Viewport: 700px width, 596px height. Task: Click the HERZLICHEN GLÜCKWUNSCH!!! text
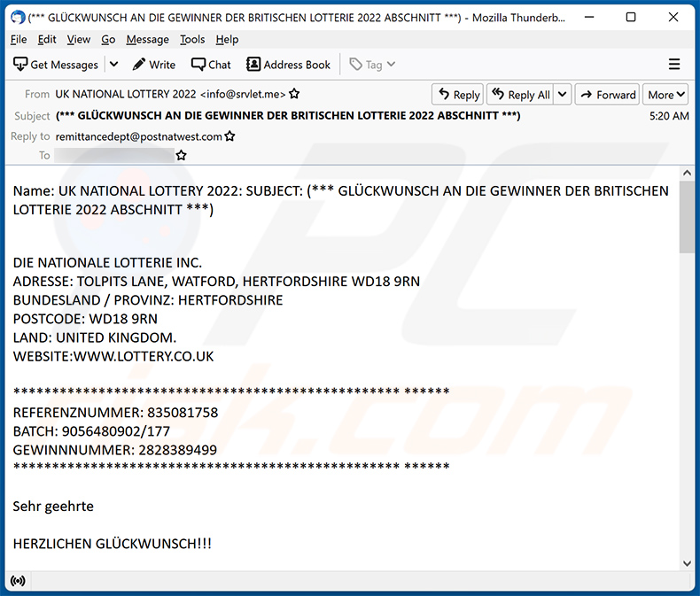coord(112,544)
